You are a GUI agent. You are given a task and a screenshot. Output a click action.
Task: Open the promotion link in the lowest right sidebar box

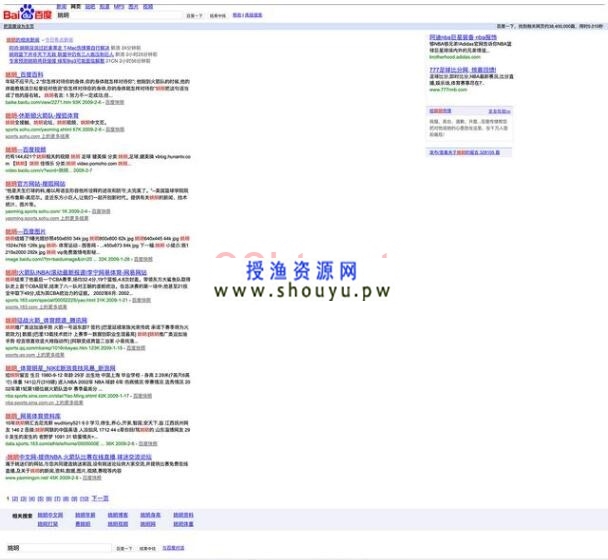pyautogui.click(x=464, y=153)
